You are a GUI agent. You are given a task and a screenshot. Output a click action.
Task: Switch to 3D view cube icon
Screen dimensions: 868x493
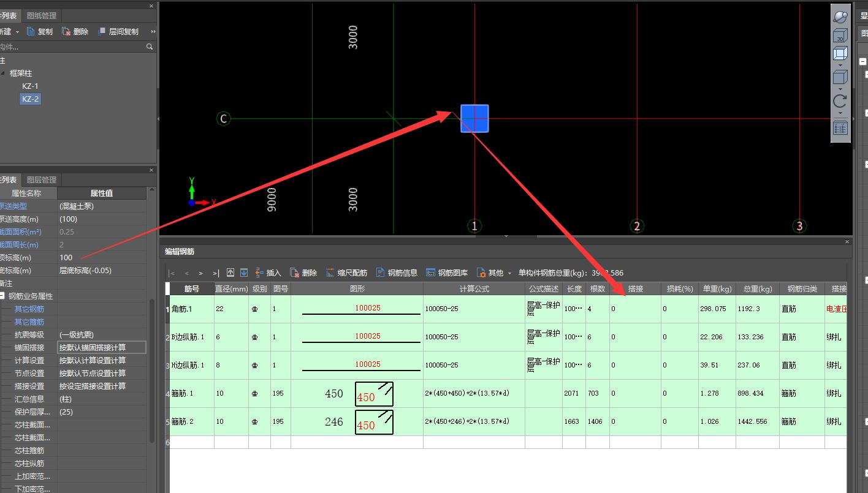point(840,36)
